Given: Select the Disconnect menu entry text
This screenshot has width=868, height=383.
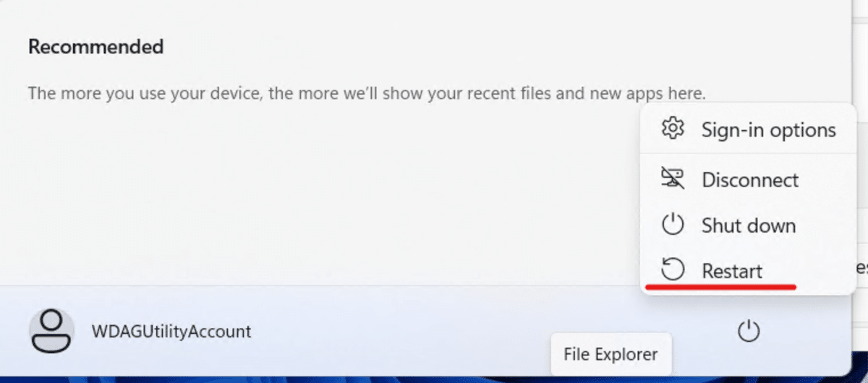Looking at the screenshot, I should (x=750, y=180).
